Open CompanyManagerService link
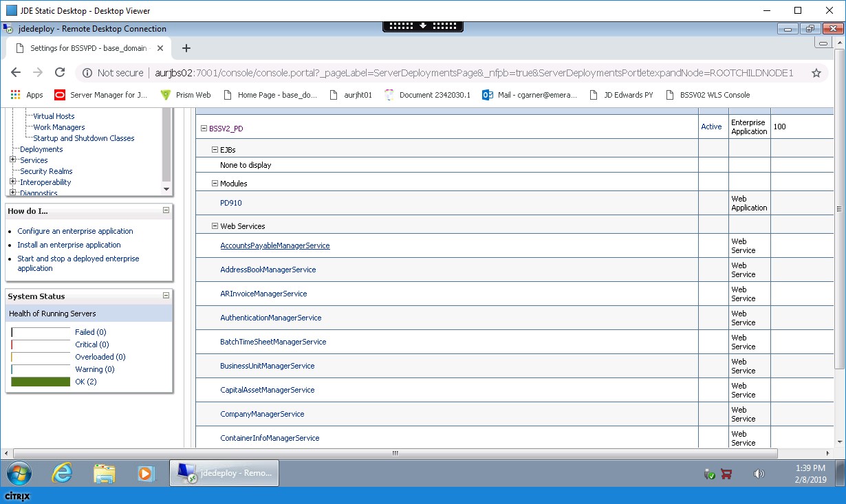The width and height of the screenshot is (846, 504). [262, 414]
